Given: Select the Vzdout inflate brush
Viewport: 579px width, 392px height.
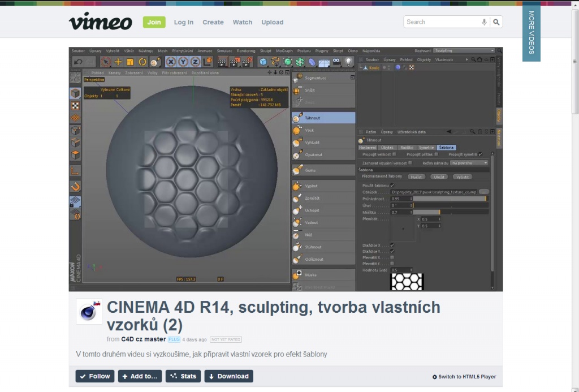Looking at the screenshot, I should (323, 222).
